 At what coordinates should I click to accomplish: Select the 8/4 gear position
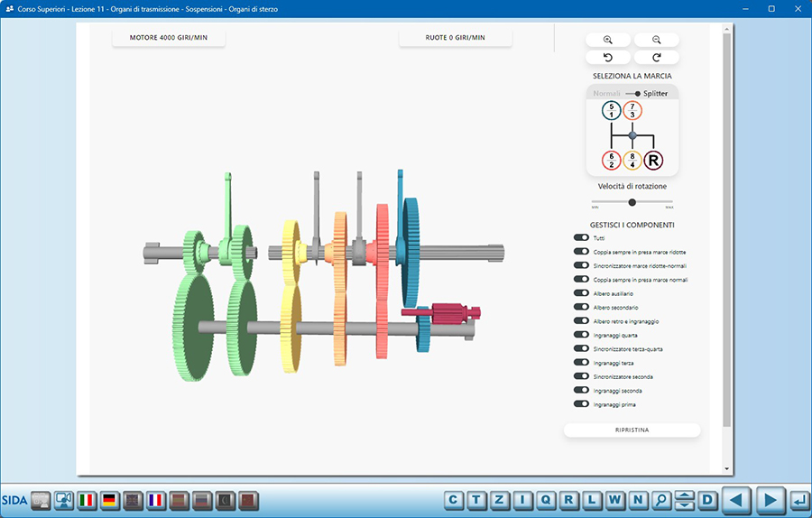[x=632, y=161]
